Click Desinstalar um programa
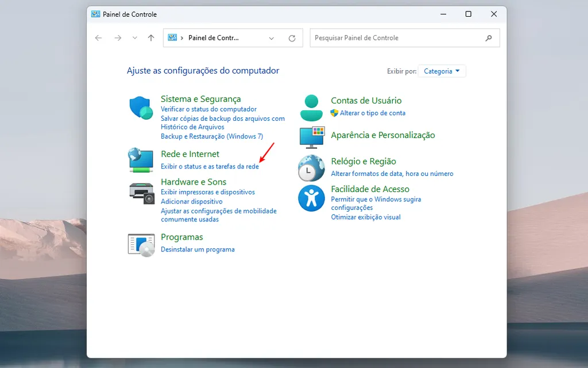This screenshot has height=368, width=588. tap(198, 249)
